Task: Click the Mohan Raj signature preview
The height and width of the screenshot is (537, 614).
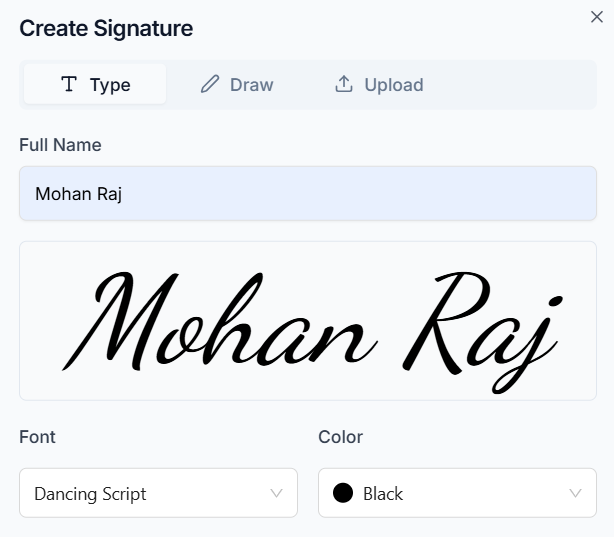Action: click(x=308, y=321)
